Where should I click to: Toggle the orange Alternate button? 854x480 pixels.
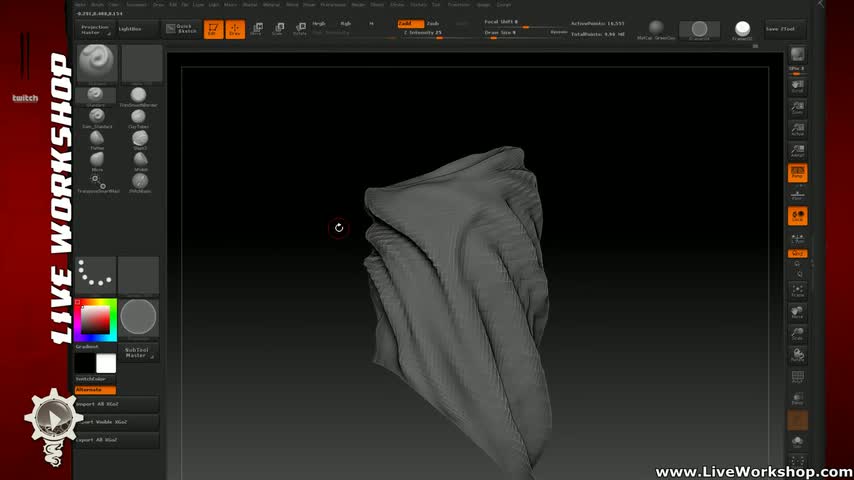tap(95, 390)
